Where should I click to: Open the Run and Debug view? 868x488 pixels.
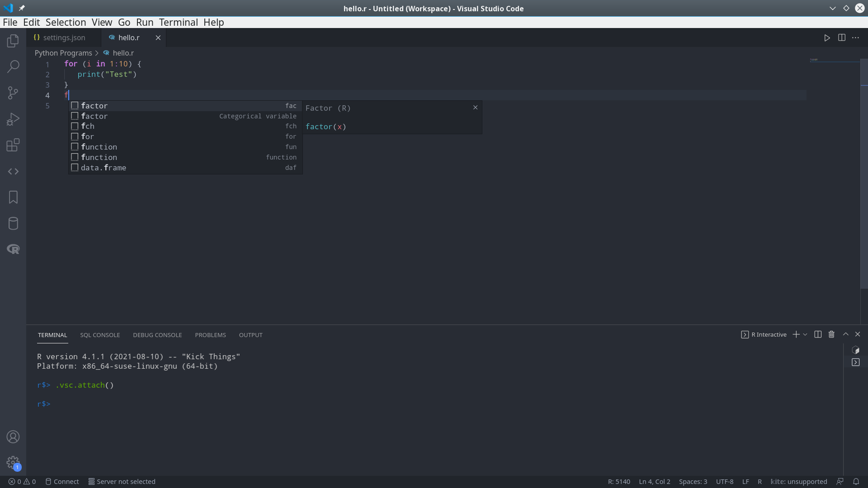(13, 119)
